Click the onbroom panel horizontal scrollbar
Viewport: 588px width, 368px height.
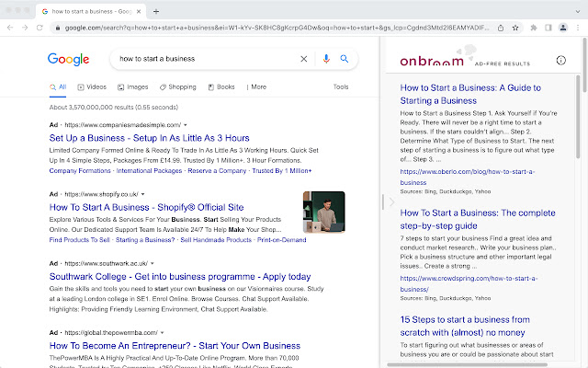[467, 364]
